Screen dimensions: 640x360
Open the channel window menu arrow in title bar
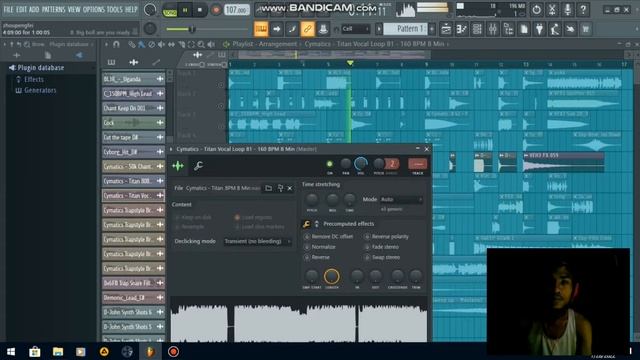point(171,149)
